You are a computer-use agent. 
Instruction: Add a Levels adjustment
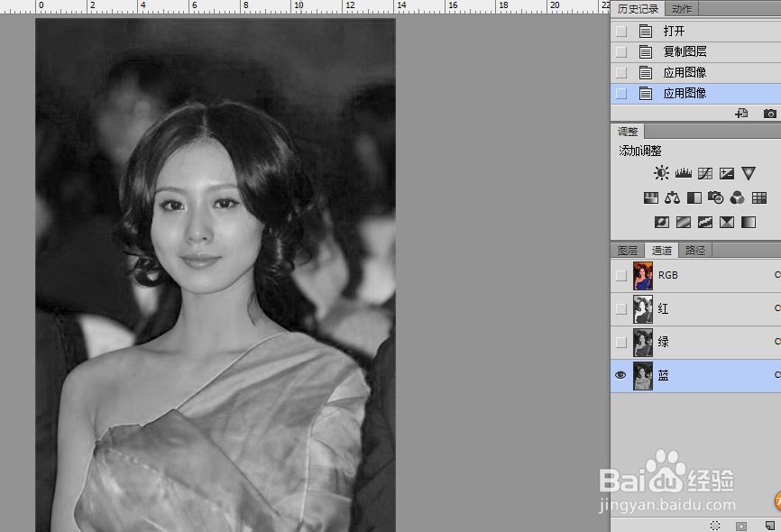pyautogui.click(x=683, y=173)
